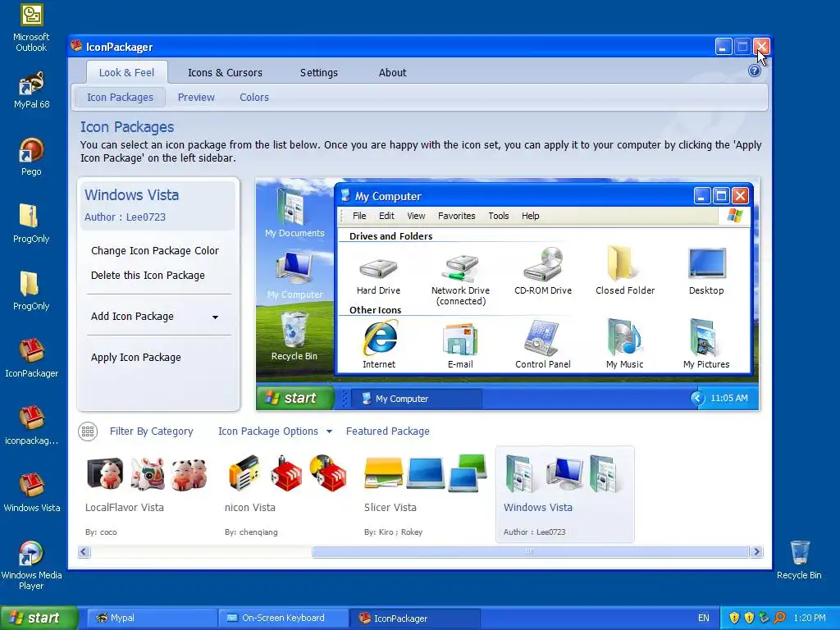Click the package list left scroll arrow
Screen dimensions: 840x630
point(84,552)
